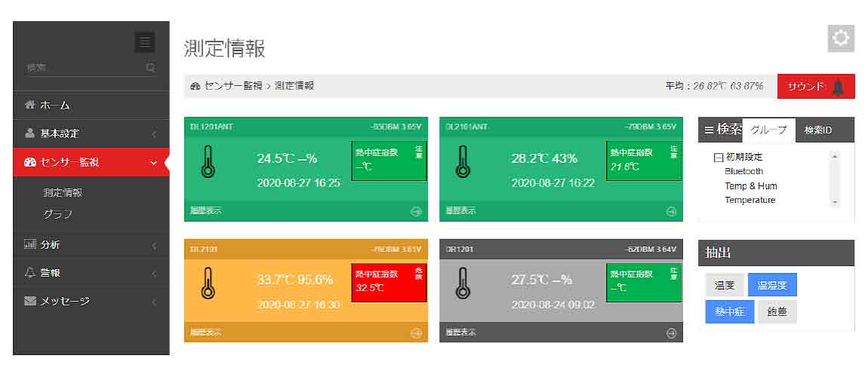Toggle the 温湿度 filter button
Image resolution: width=868 pixels, height=377 pixels.
coord(771,285)
